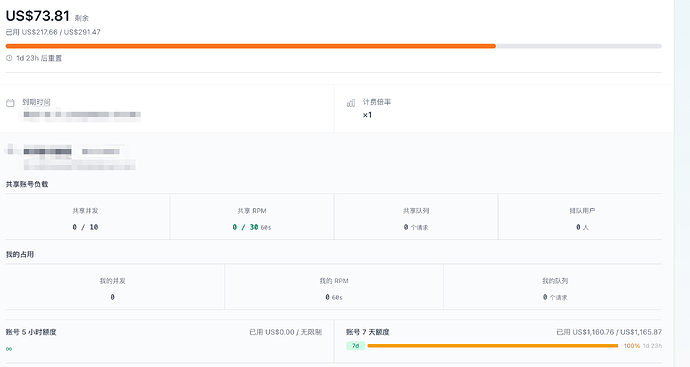Select the 共享 RPM 0 / 30 cell
This screenshot has height=367, width=690.
click(x=252, y=217)
